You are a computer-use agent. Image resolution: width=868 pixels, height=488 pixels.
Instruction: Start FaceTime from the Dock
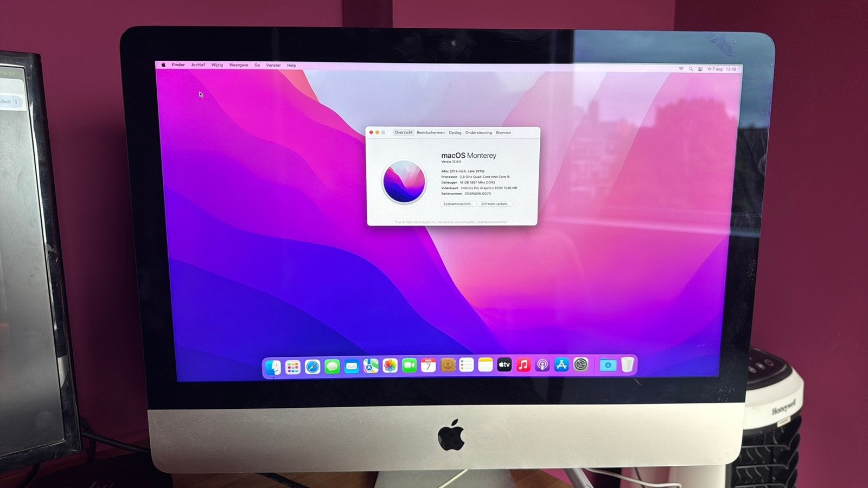coord(410,366)
